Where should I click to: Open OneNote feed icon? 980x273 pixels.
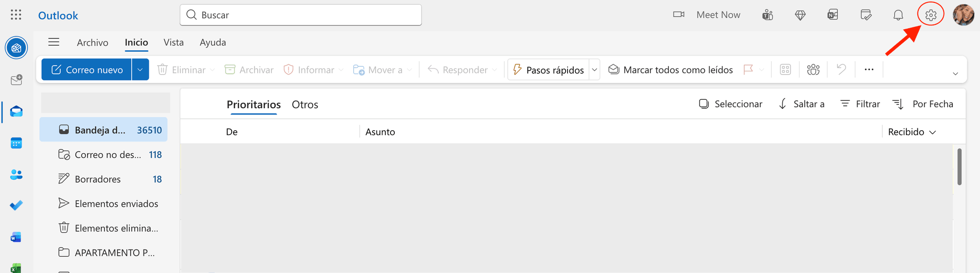[x=833, y=15]
